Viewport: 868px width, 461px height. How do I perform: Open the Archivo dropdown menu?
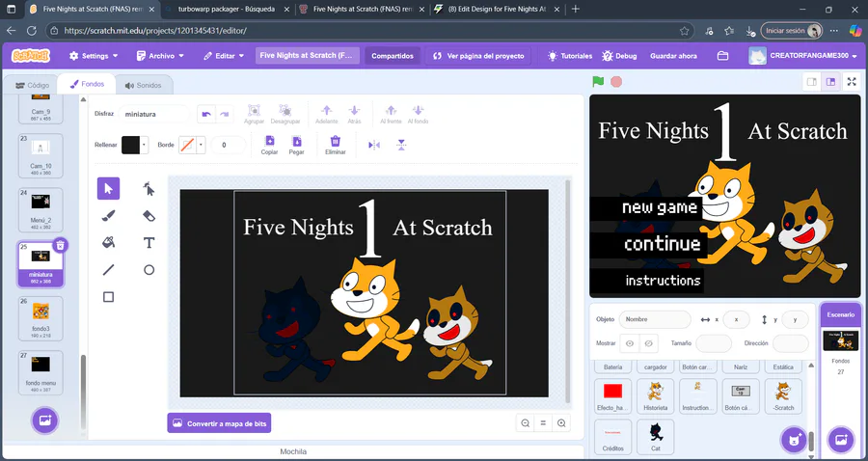tap(160, 56)
